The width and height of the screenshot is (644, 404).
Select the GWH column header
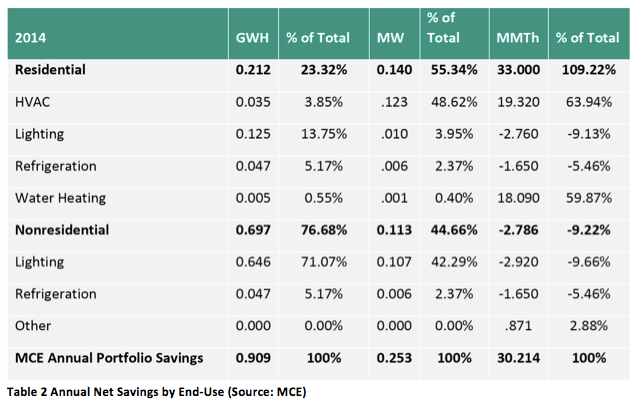point(253,37)
